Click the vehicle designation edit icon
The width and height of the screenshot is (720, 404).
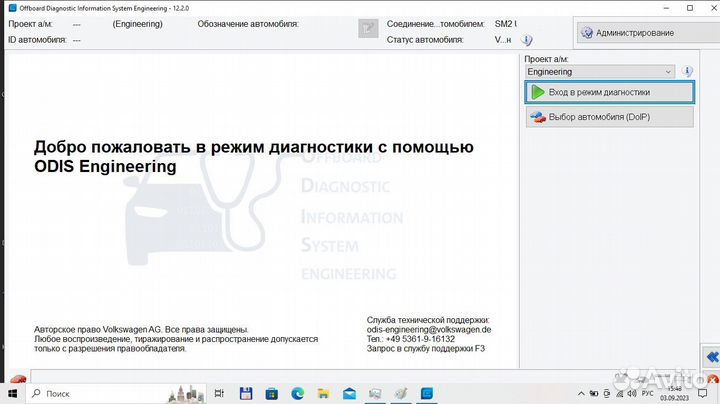point(368,28)
